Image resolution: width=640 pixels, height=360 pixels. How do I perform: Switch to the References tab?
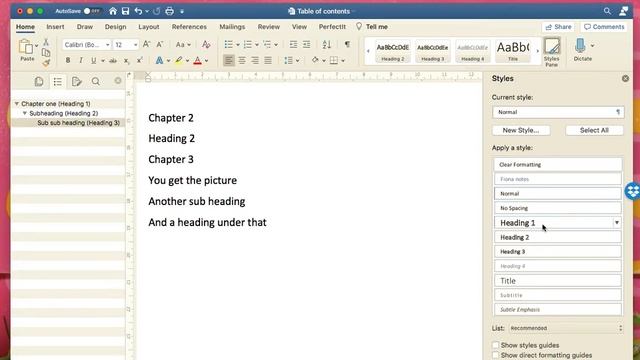point(189,27)
